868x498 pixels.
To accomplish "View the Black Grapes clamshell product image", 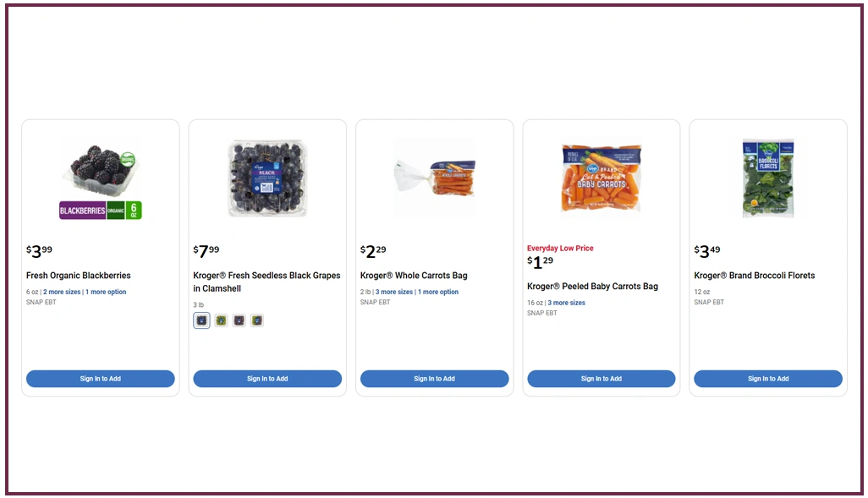I will point(267,179).
